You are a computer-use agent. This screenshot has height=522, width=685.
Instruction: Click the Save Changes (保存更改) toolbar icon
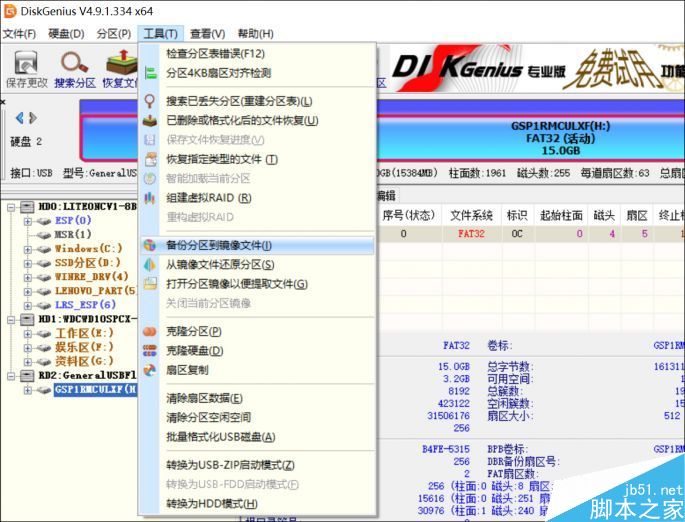click(25, 63)
